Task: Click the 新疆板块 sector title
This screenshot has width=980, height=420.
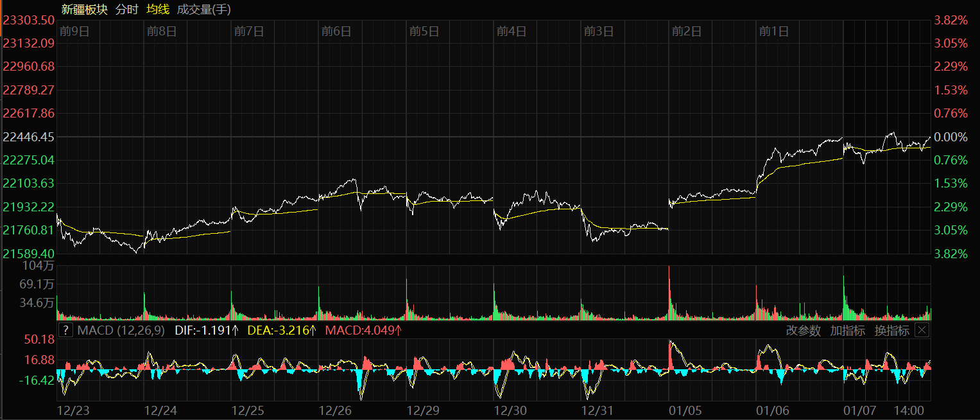Action: pos(85,10)
